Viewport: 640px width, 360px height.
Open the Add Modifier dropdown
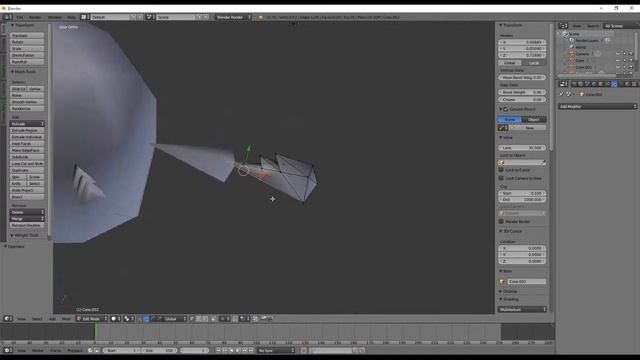598,107
